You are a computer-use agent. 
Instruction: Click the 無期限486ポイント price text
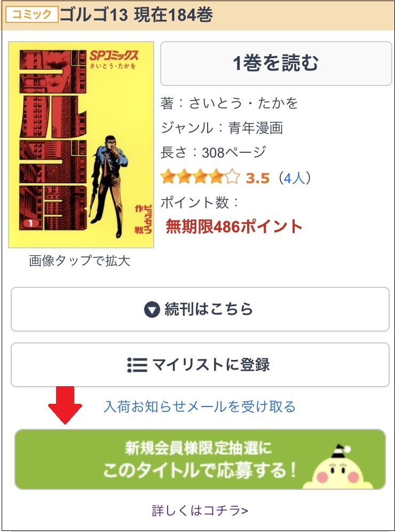(234, 226)
